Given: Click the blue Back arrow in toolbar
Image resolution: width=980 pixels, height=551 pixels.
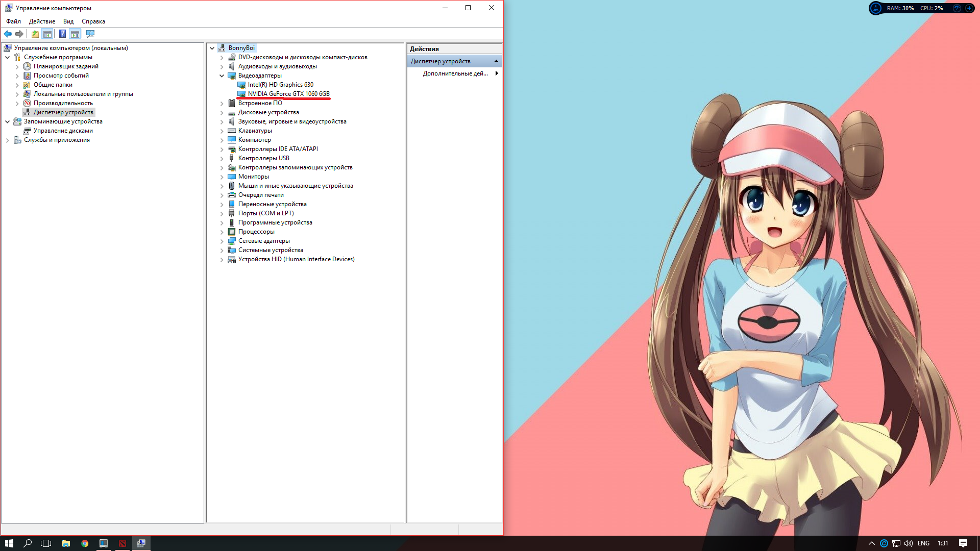Looking at the screenshot, I should (8, 34).
